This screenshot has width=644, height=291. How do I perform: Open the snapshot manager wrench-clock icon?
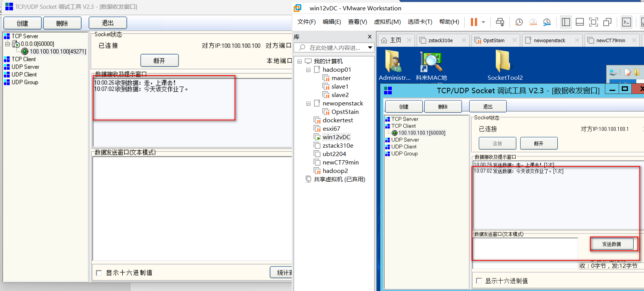[547, 22]
